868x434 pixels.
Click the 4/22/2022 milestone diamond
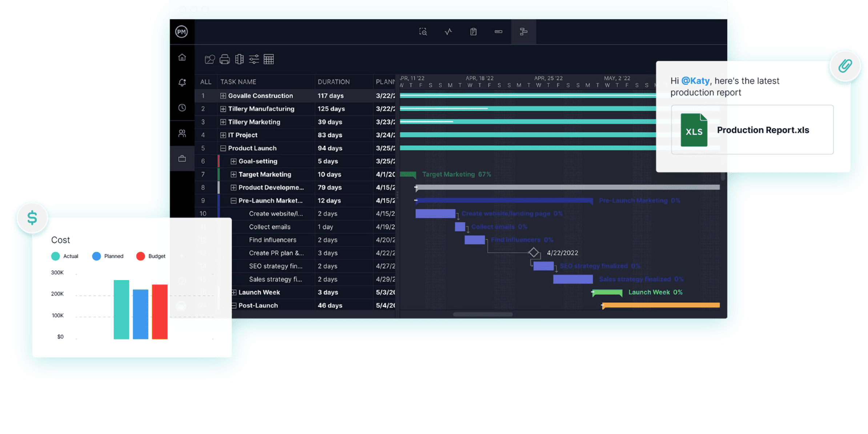(x=533, y=252)
